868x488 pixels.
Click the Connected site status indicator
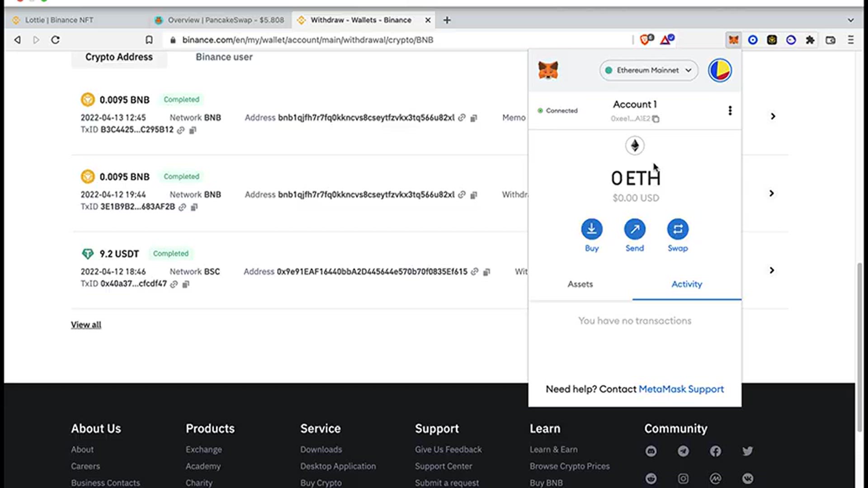pyautogui.click(x=557, y=111)
